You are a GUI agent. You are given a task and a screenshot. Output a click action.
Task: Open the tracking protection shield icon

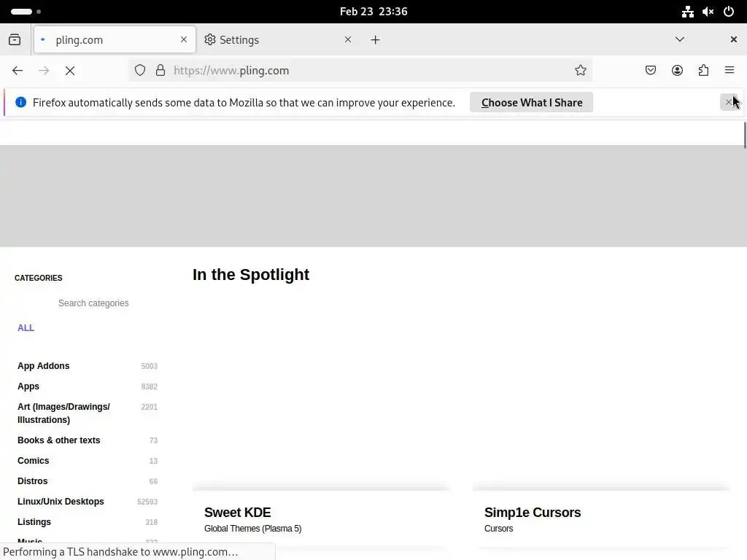(x=139, y=71)
